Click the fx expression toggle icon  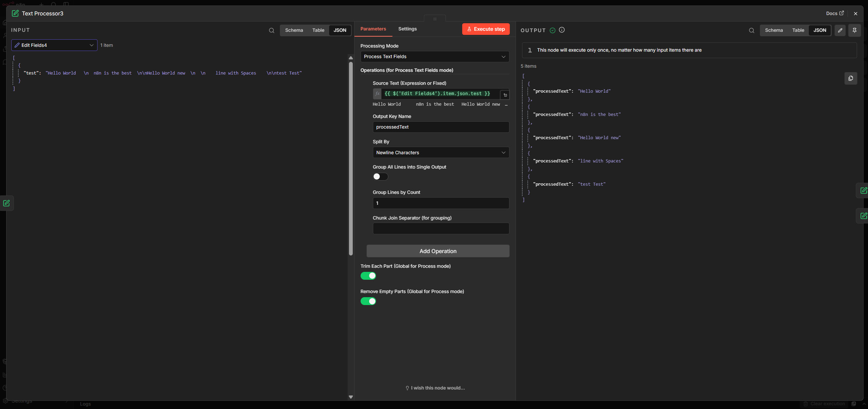click(377, 94)
